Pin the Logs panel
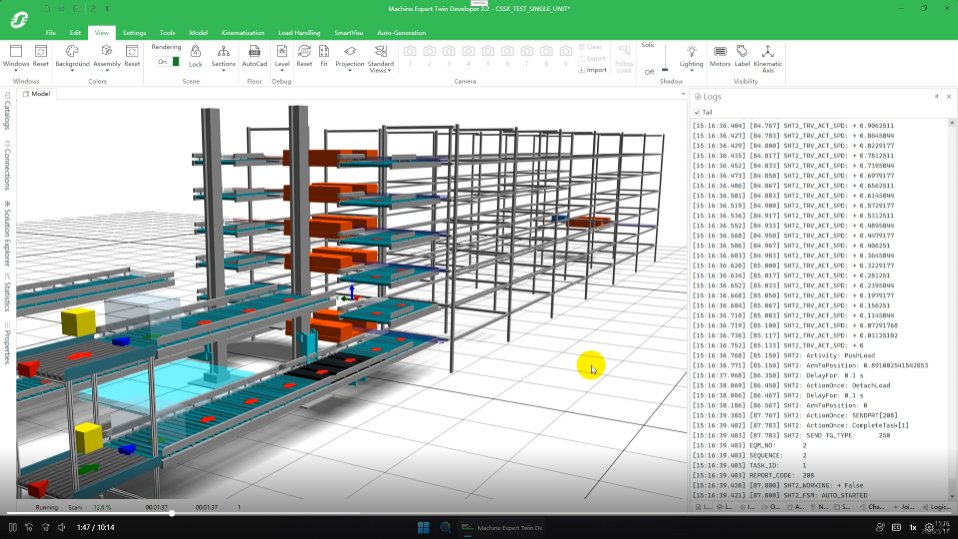 click(936, 96)
